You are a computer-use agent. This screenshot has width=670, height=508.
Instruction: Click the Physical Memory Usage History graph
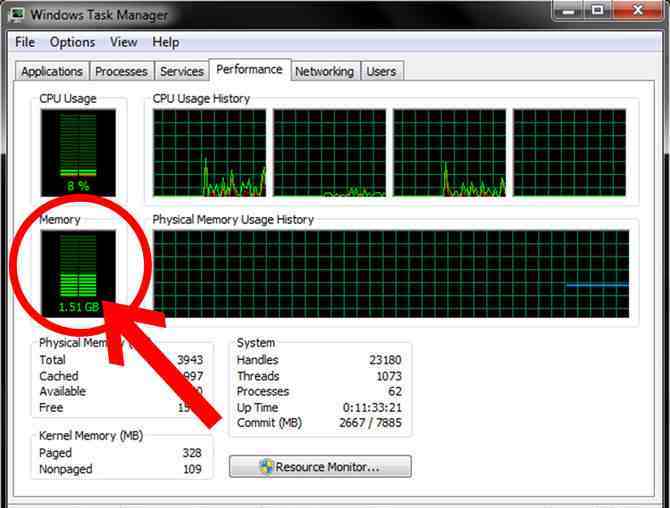click(x=391, y=274)
